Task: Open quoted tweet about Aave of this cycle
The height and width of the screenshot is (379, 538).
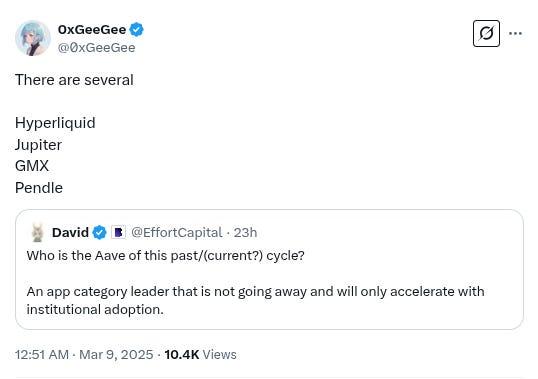Action: tap(269, 270)
